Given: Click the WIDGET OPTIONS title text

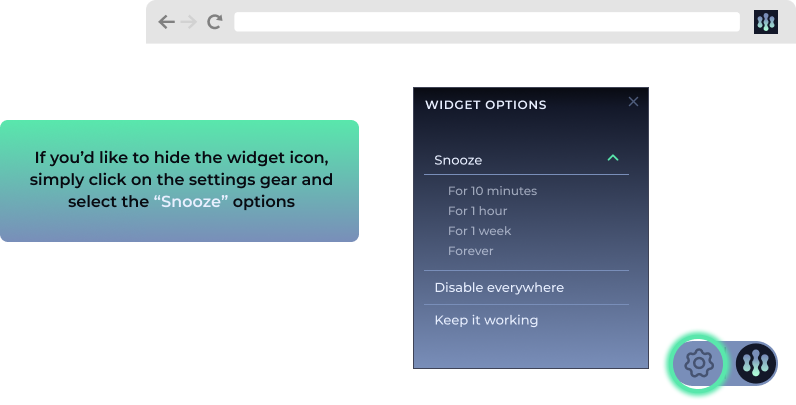Looking at the screenshot, I should [x=486, y=104].
